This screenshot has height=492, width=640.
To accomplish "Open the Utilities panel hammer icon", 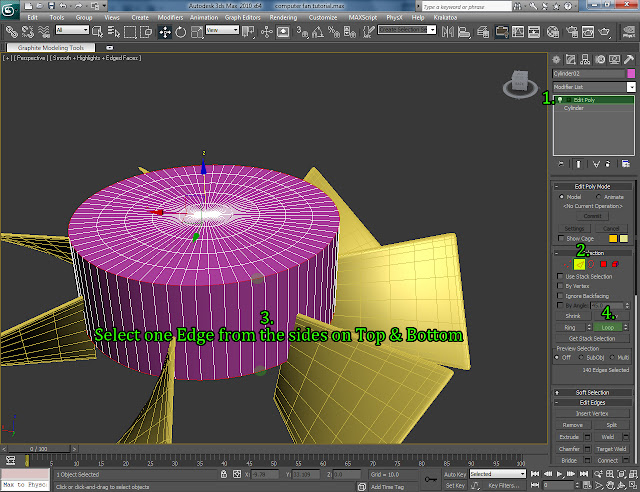I will coord(628,59).
